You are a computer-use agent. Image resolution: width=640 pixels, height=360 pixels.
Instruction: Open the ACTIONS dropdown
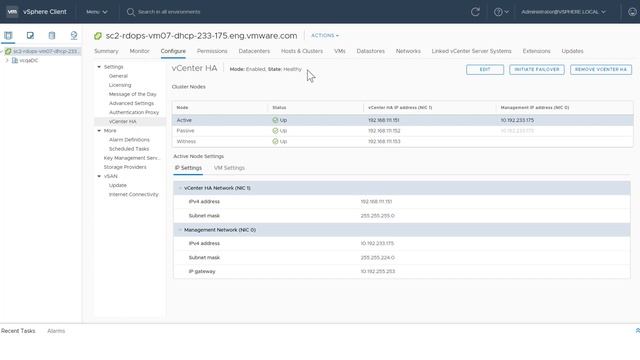point(325,36)
